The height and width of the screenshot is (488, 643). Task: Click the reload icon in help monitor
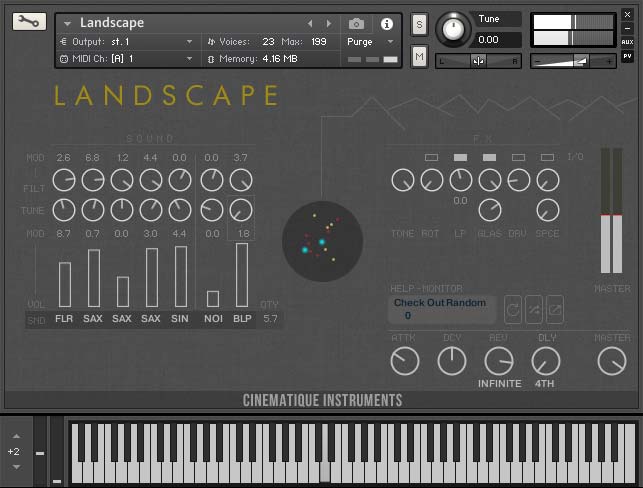pyautogui.click(x=513, y=310)
